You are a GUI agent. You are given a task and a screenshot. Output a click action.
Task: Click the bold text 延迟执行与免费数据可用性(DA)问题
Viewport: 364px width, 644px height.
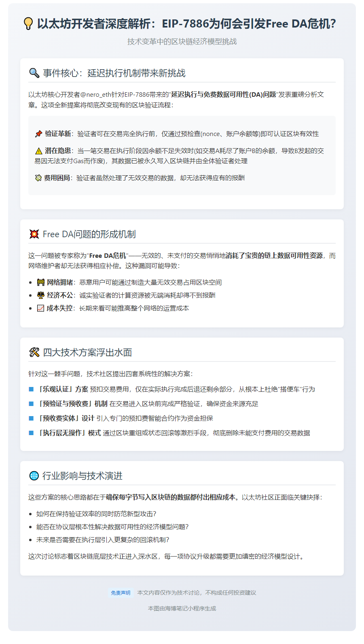(x=224, y=94)
